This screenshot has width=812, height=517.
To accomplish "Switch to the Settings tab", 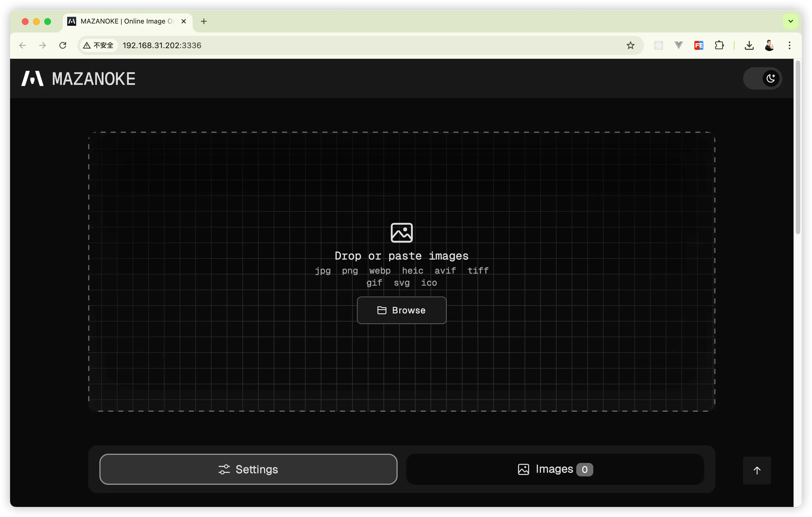I will coord(248,469).
